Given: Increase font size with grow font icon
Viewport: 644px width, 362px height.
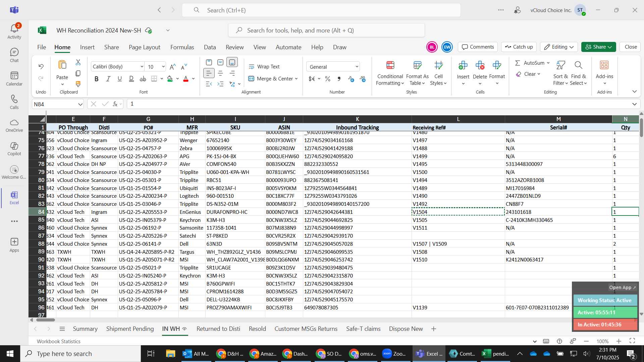Looking at the screenshot, I should [173, 67].
